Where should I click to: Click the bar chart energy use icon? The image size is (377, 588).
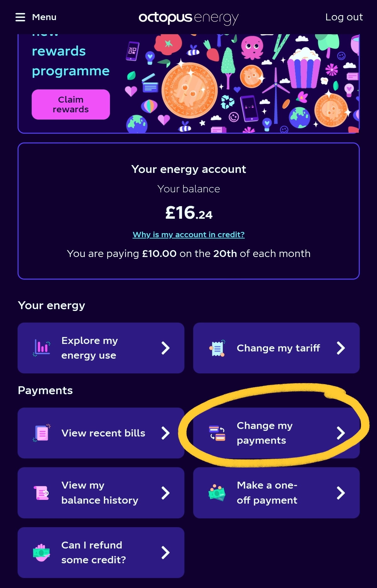tap(42, 348)
